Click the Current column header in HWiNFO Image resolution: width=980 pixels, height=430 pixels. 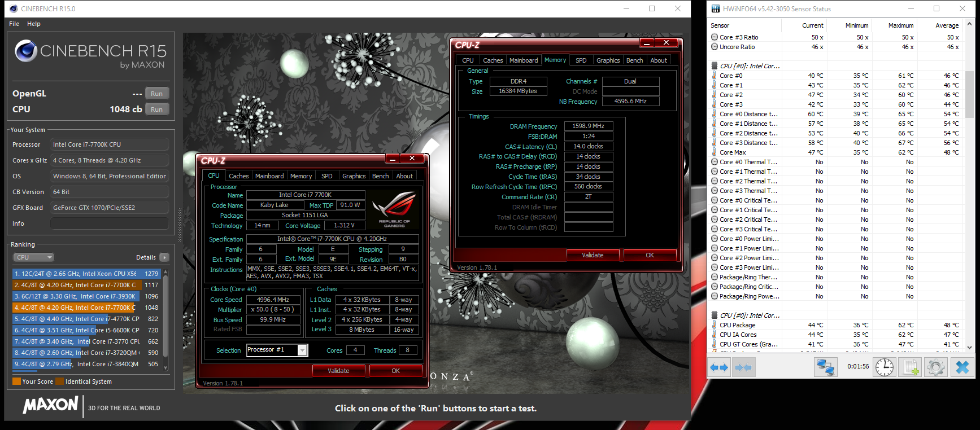812,25
